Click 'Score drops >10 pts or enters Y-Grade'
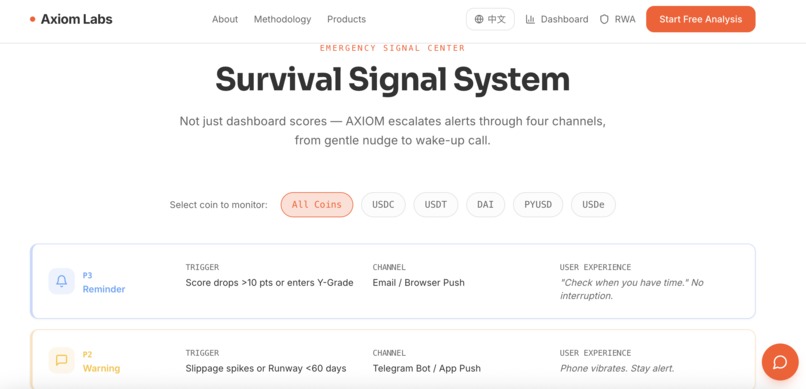 click(x=269, y=283)
